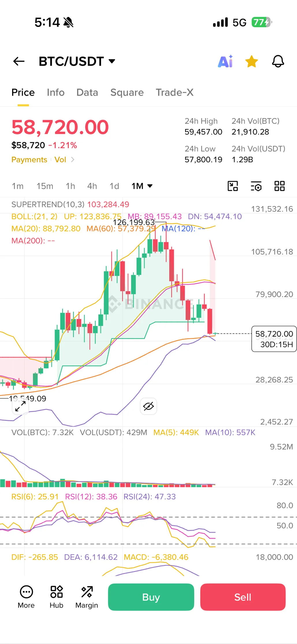The width and height of the screenshot is (297, 644).
Task: Open Margin trading
Action: pyautogui.click(x=87, y=597)
